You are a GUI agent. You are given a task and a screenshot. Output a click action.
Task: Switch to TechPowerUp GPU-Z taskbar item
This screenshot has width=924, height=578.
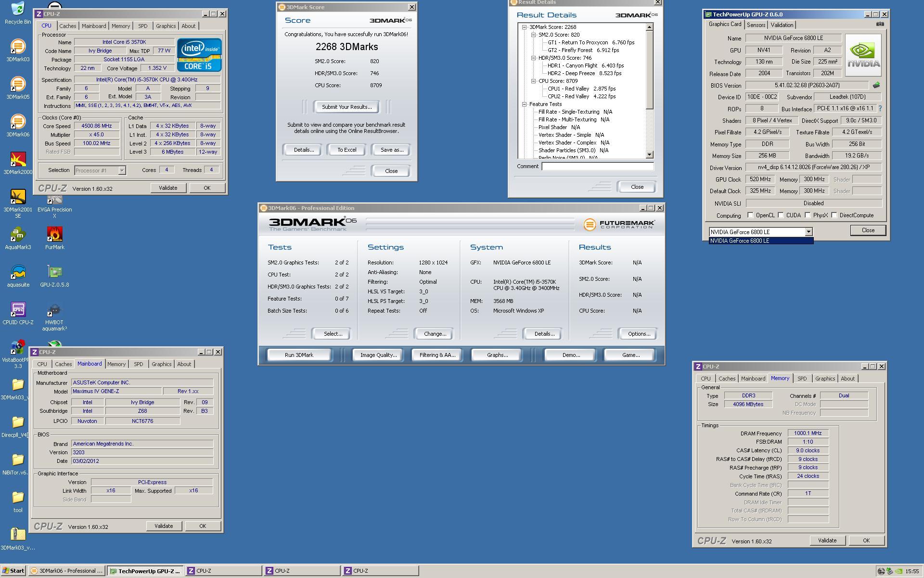145,571
